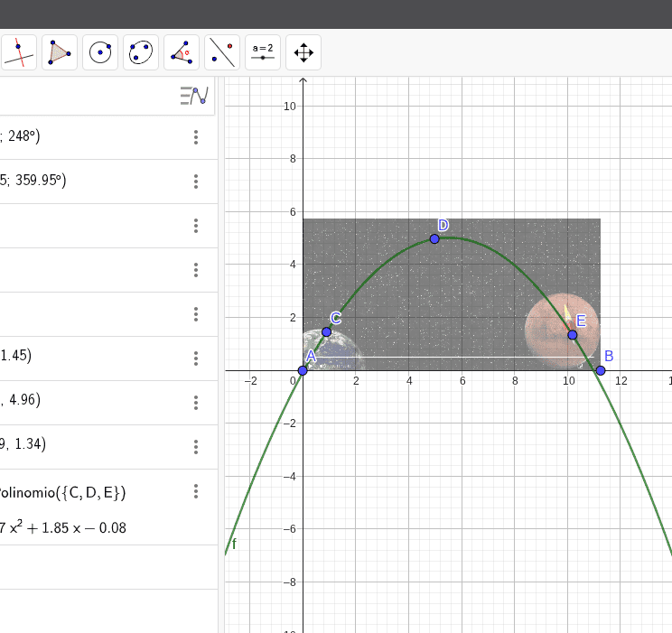The width and height of the screenshot is (672, 633).
Task: Select the Ellipse conic tool
Action: [x=141, y=52]
